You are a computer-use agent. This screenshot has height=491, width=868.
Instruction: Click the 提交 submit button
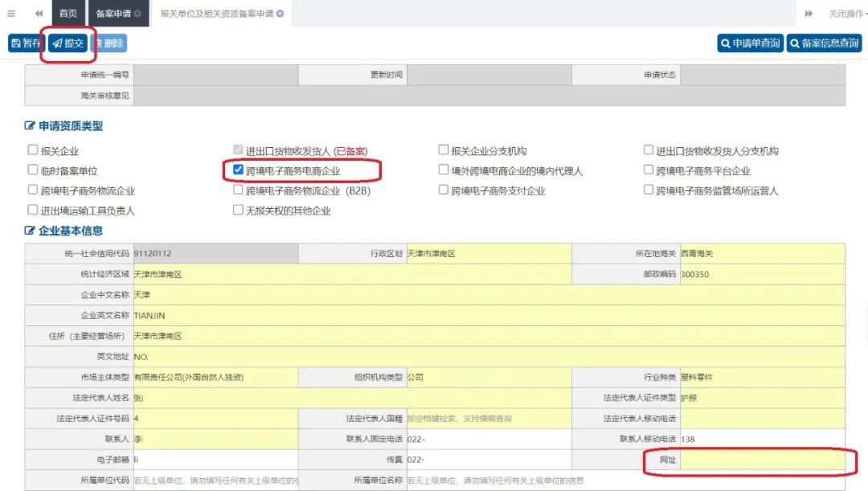(x=68, y=43)
